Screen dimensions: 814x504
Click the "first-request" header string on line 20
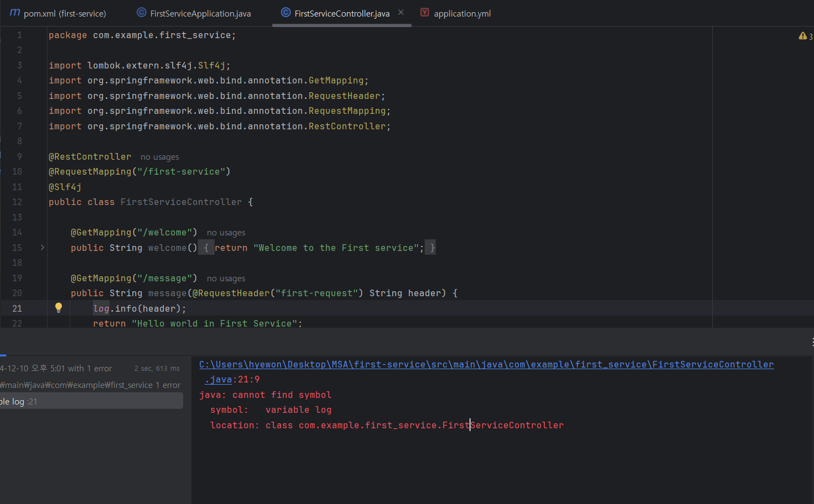click(x=317, y=293)
